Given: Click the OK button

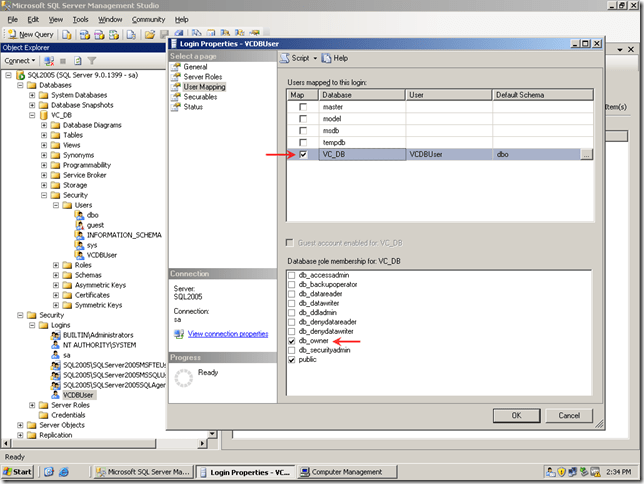Looking at the screenshot, I should tap(516, 414).
